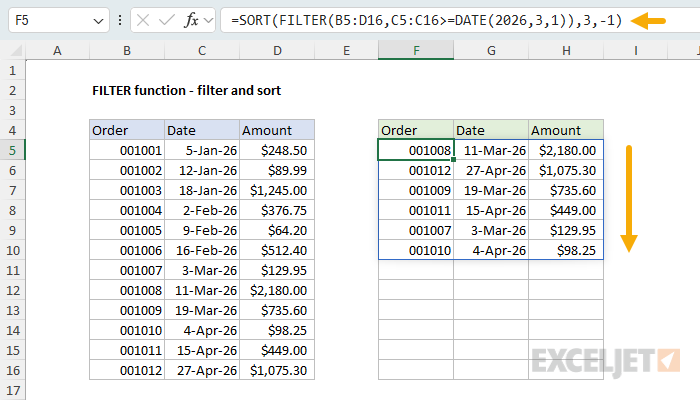Expand the fx function dropdown arrow
Image resolution: width=700 pixels, height=400 pixels.
(x=208, y=20)
